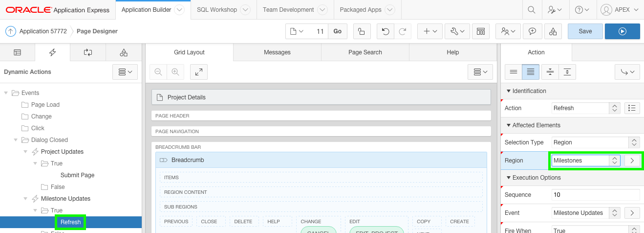
Task: Click the Go button
Action: pos(337,31)
